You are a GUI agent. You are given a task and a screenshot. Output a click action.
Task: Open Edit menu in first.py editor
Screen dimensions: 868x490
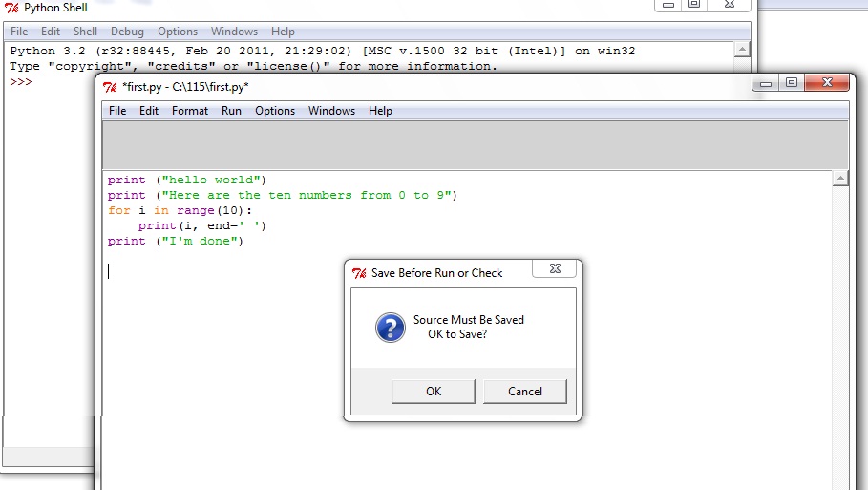148,111
